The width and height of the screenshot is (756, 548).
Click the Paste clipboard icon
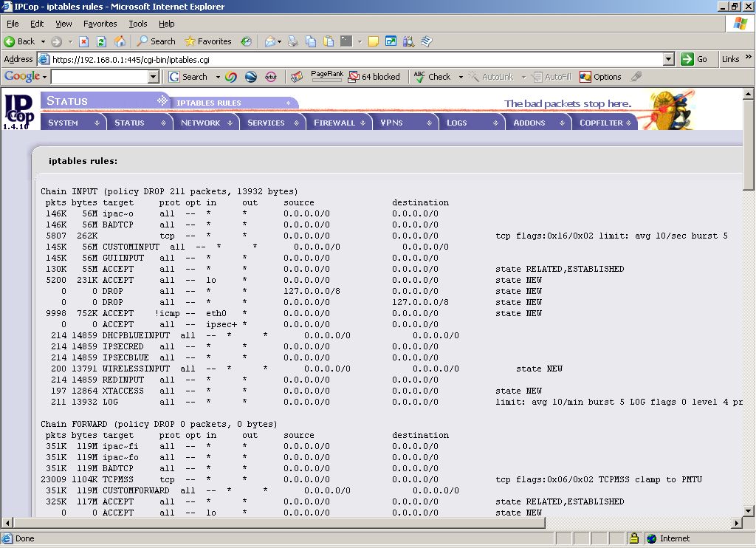point(329,41)
